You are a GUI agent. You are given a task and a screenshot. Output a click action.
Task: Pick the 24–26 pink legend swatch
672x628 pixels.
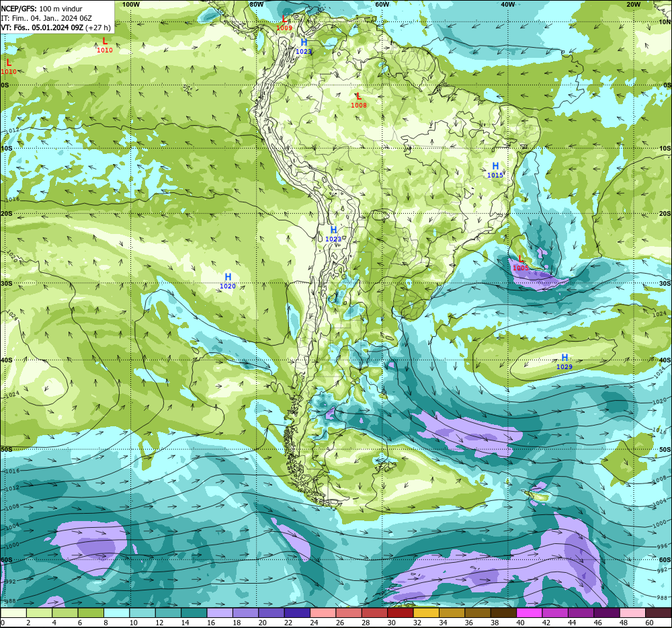[323, 613]
